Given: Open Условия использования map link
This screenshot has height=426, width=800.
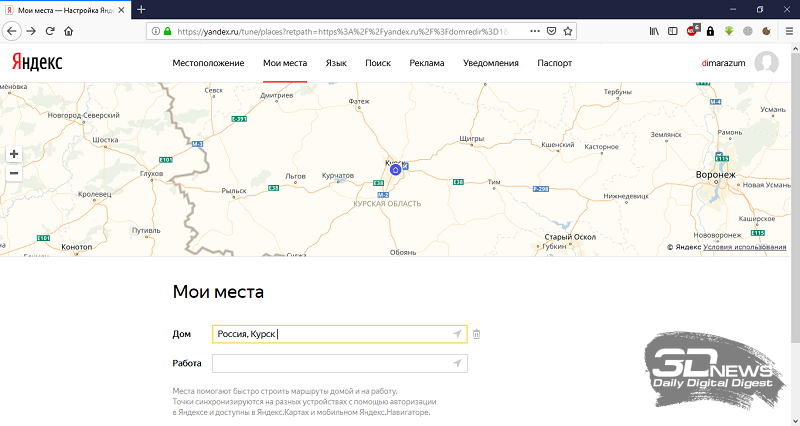Looking at the screenshot, I should pos(744,247).
